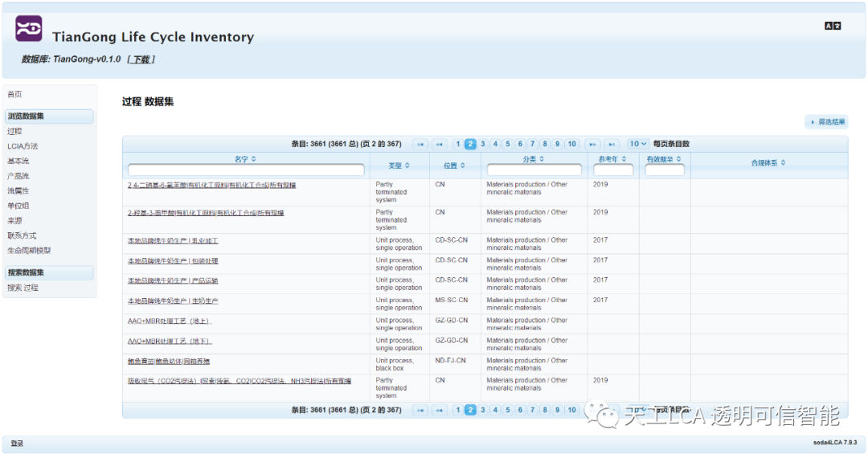Go to page 1 in pager above table
868x454 pixels.
point(458,144)
